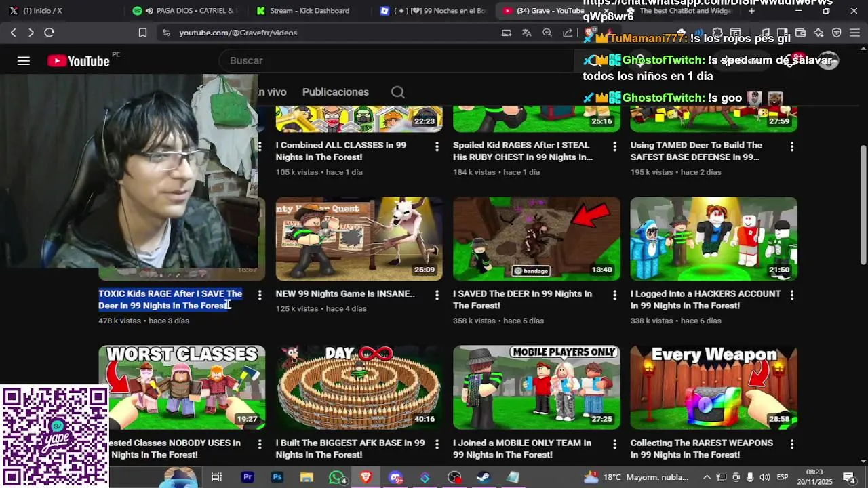The width and height of the screenshot is (868, 488).
Task: Open options for I SAVED The DEER video
Action: [614, 296]
